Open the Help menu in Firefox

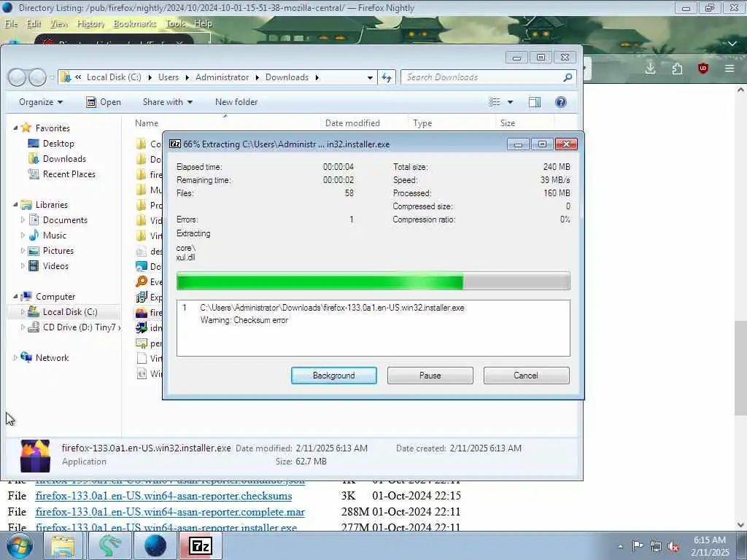click(203, 23)
